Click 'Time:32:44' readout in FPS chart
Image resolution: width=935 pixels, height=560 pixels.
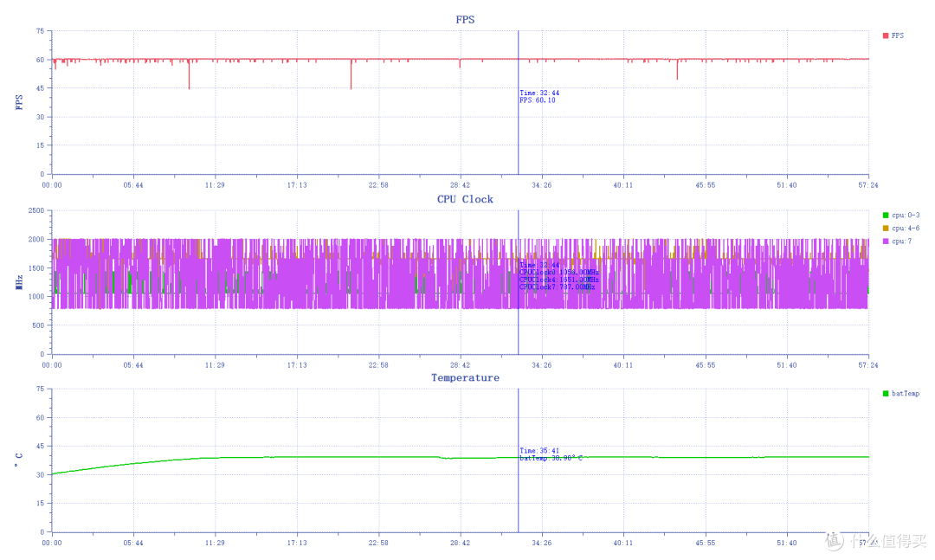[x=539, y=93]
